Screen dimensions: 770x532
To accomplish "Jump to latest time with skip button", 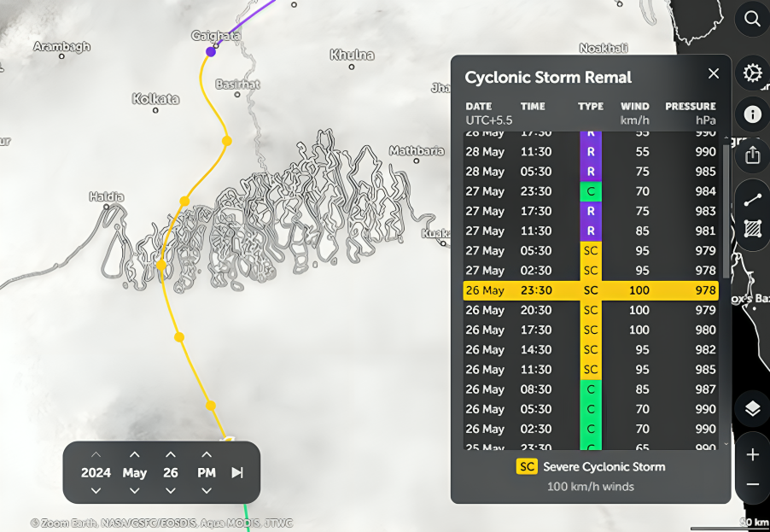I will pos(237,472).
